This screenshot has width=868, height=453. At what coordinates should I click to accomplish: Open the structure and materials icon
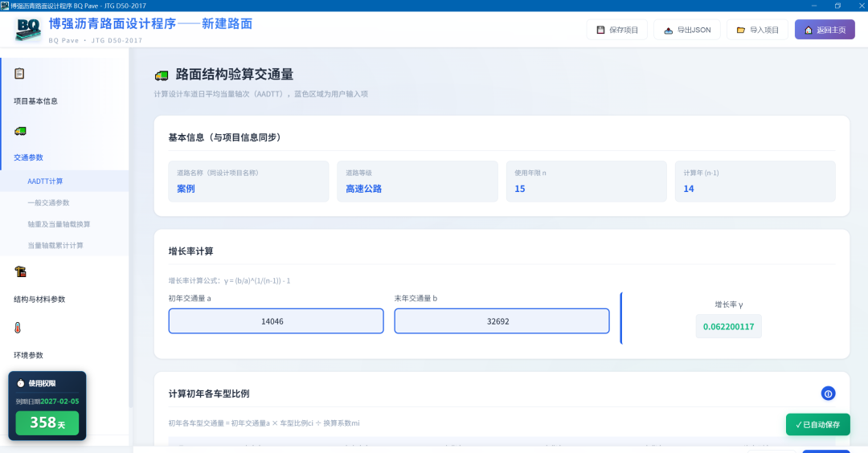tap(20, 271)
